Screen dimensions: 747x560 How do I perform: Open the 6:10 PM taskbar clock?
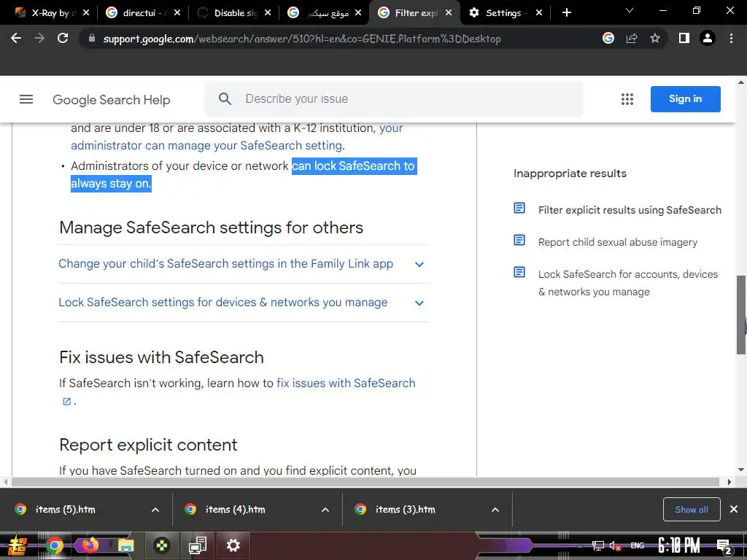(679, 545)
